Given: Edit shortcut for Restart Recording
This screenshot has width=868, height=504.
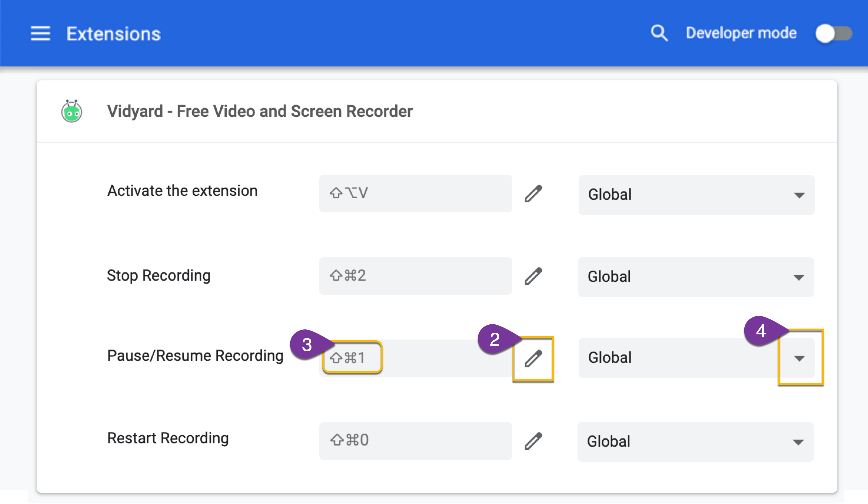Looking at the screenshot, I should click(x=533, y=441).
